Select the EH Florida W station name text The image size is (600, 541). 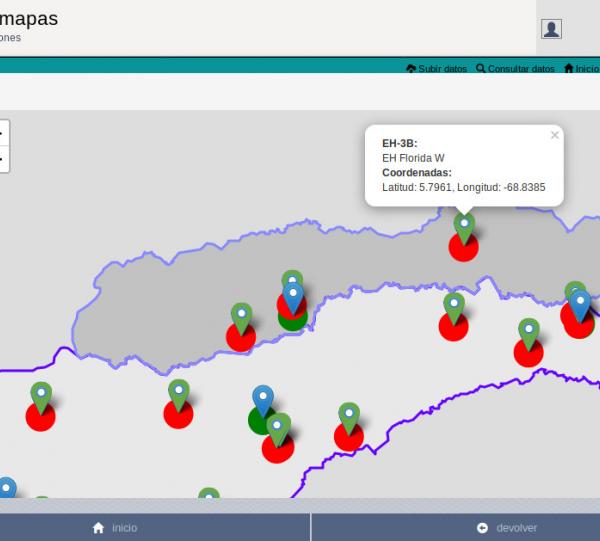tap(413, 158)
